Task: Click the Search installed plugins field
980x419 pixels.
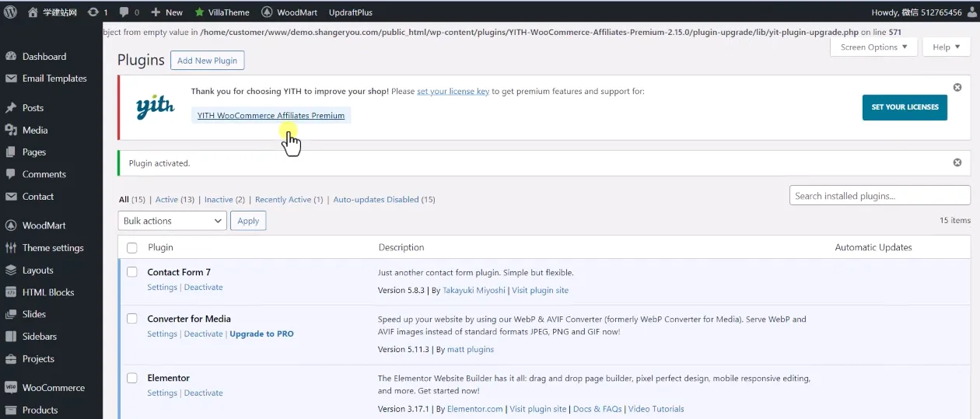Action: 880,196
